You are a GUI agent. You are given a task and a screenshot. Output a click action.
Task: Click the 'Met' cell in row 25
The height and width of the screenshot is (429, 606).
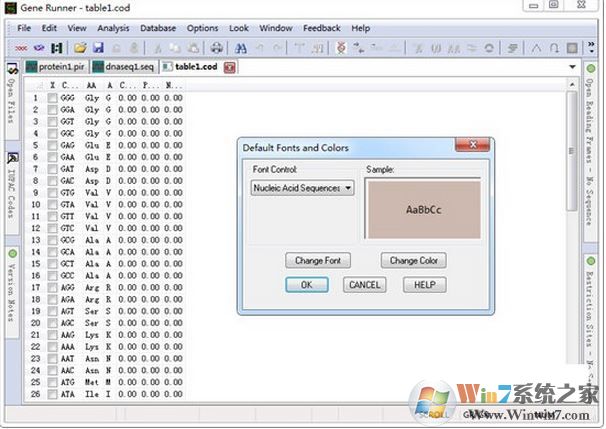[x=92, y=383]
